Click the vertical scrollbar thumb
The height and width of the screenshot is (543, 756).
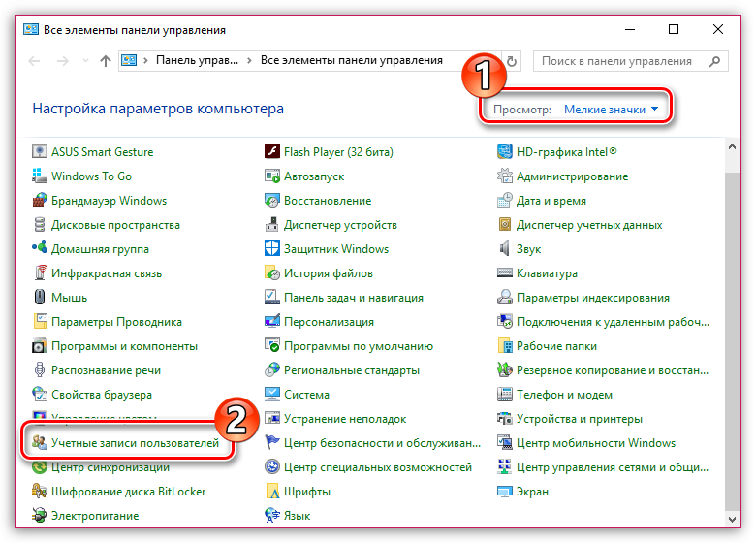click(x=732, y=339)
